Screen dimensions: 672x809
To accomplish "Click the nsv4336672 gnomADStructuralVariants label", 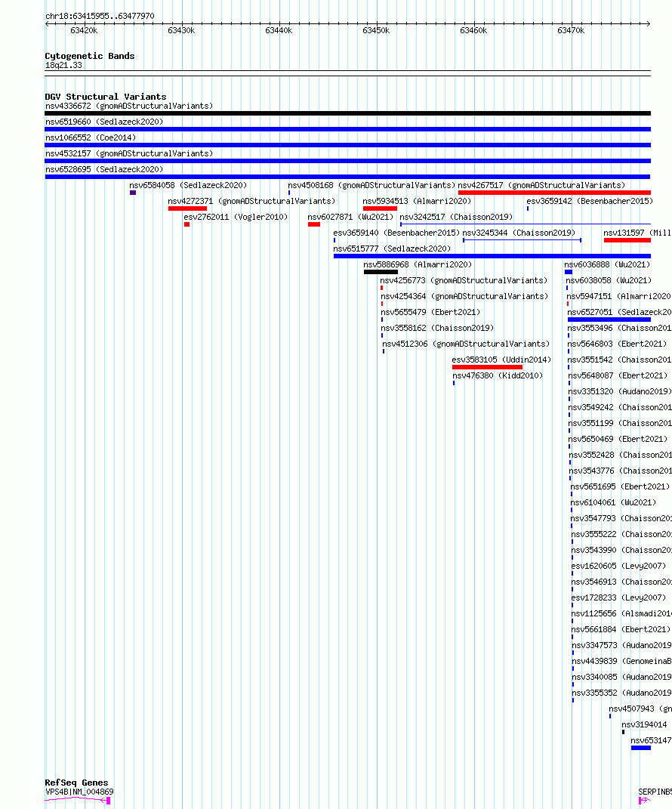I will (129, 106).
